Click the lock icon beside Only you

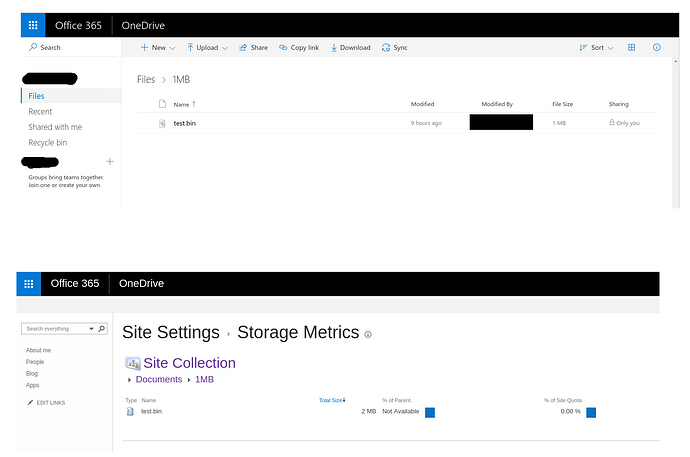click(612, 122)
